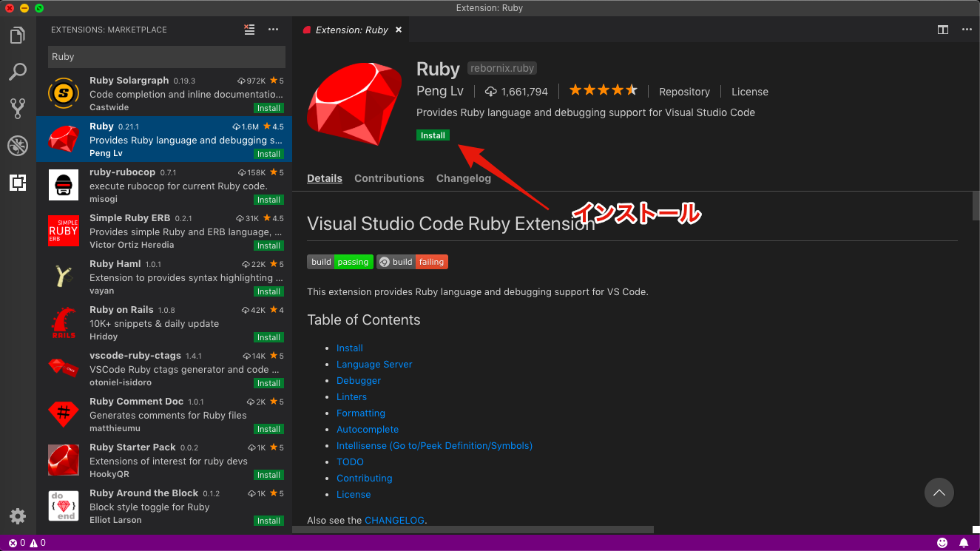Select Ruby on Rails extension icon
This screenshot has height=551, width=980.
[x=64, y=322]
